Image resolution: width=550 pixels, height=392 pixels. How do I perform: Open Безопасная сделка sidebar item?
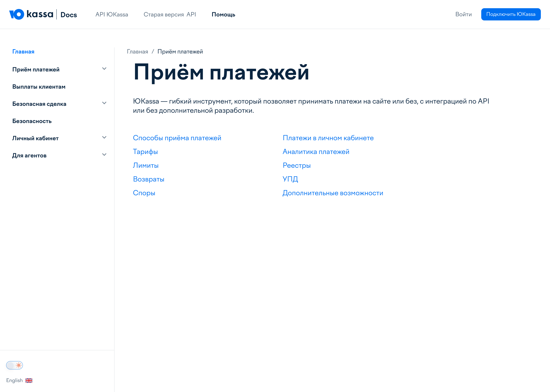pyautogui.click(x=39, y=104)
